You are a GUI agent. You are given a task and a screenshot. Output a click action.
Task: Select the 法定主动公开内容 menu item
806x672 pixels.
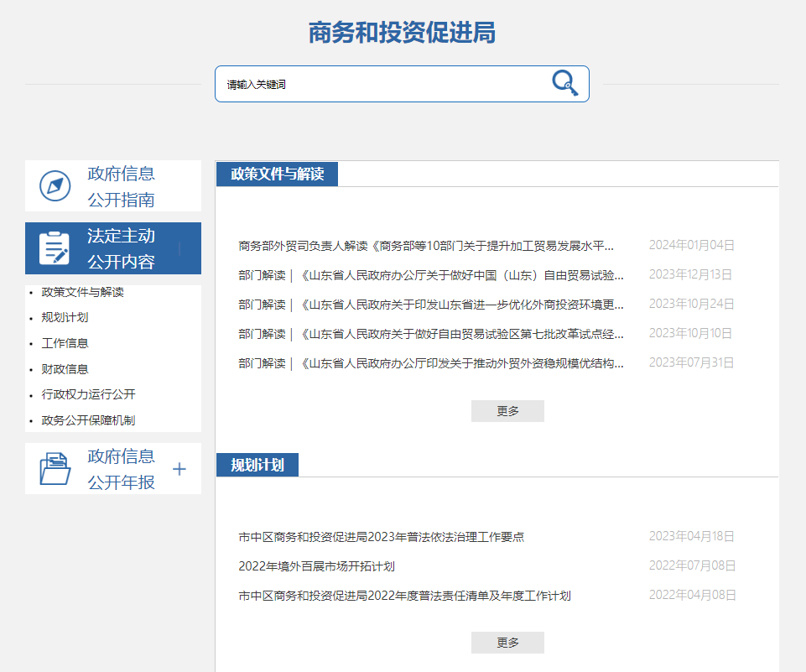click(113, 248)
